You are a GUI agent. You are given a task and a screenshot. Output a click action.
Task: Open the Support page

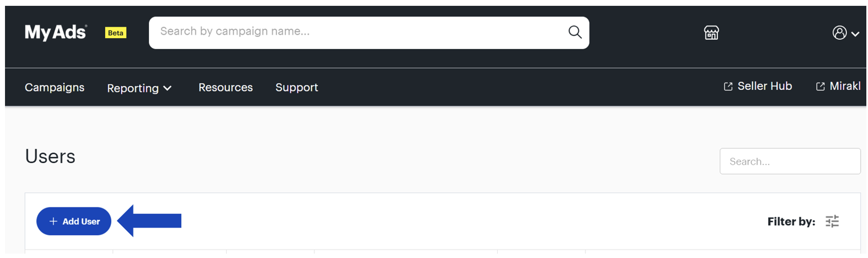(x=297, y=87)
